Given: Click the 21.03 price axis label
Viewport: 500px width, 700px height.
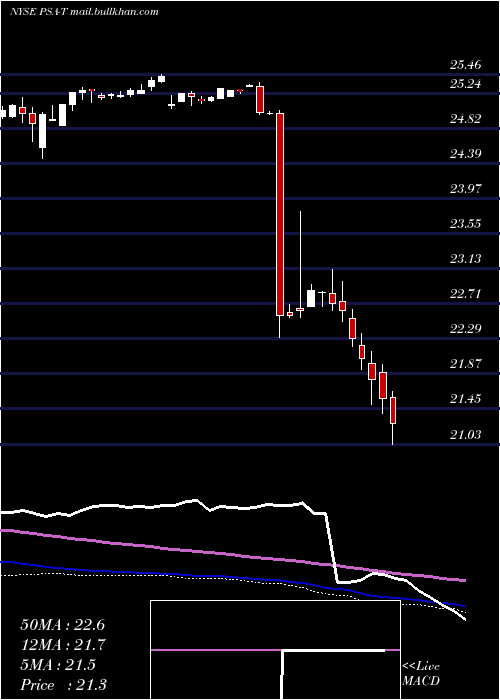Looking at the screenshot, I should [x=466, y=434].
